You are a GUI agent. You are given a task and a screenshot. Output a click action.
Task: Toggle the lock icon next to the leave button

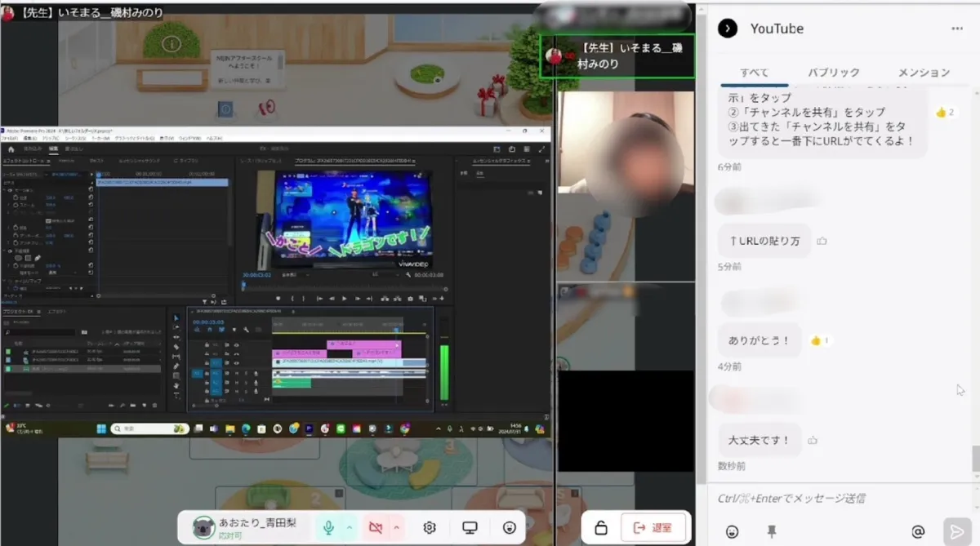tap(599, 527)
